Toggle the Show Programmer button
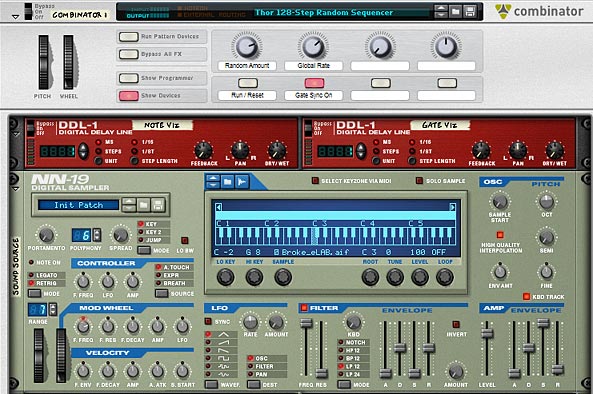Screen dimensions: 593x394 128,78
